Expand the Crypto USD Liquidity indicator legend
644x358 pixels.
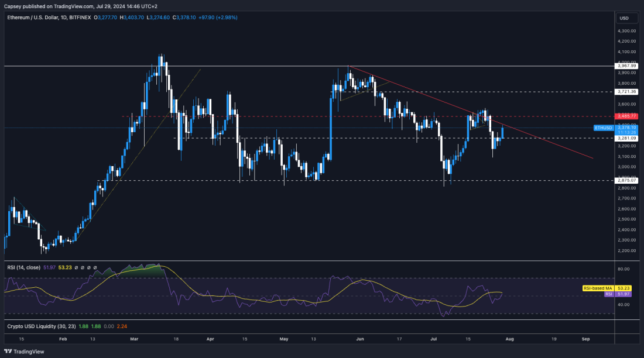[x=41, y=326]
